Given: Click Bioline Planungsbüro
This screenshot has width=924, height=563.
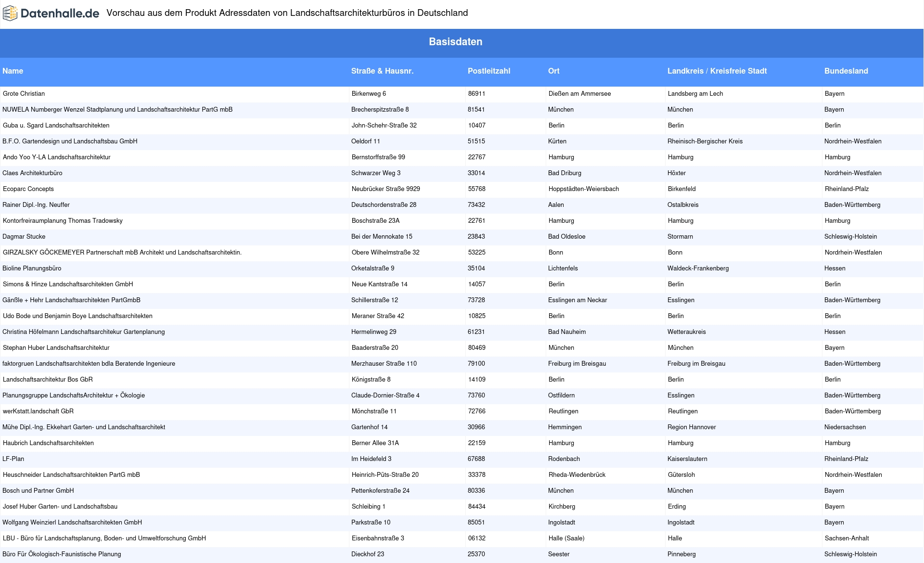Looking at the screenshot, I should [x=32, y=269].
